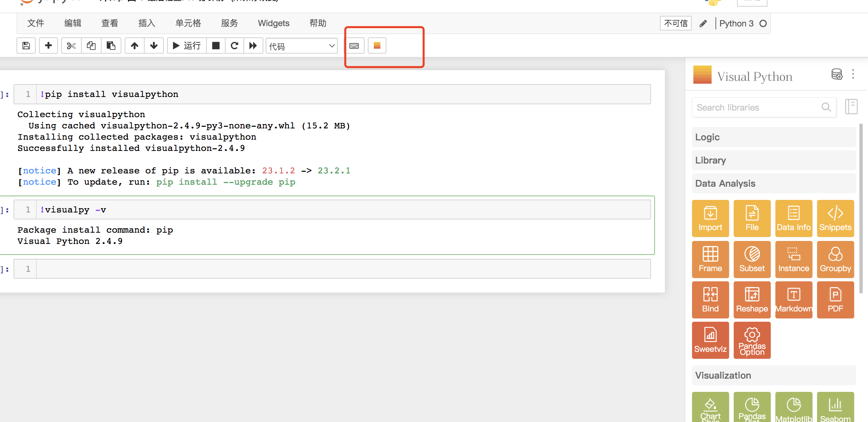Image resolution: width=868 pixels, height=422 pixels.
Task: Open the 查看 menu
Action: point(110,23)
